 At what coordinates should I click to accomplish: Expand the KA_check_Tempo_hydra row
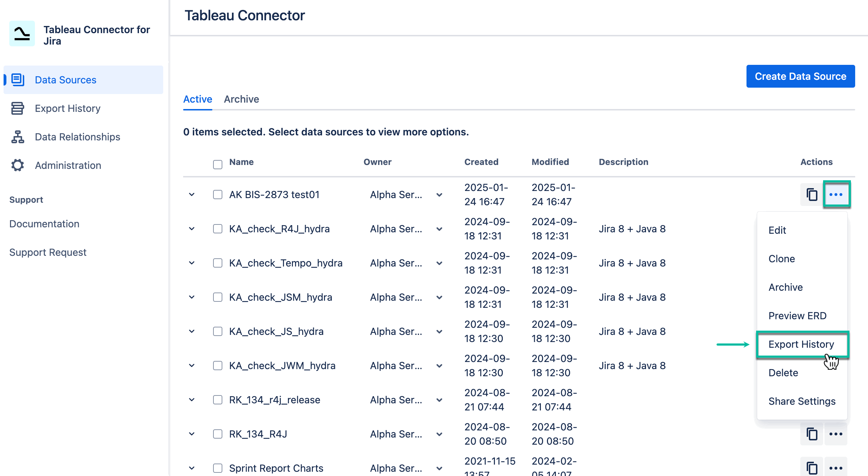coord(191,263)
